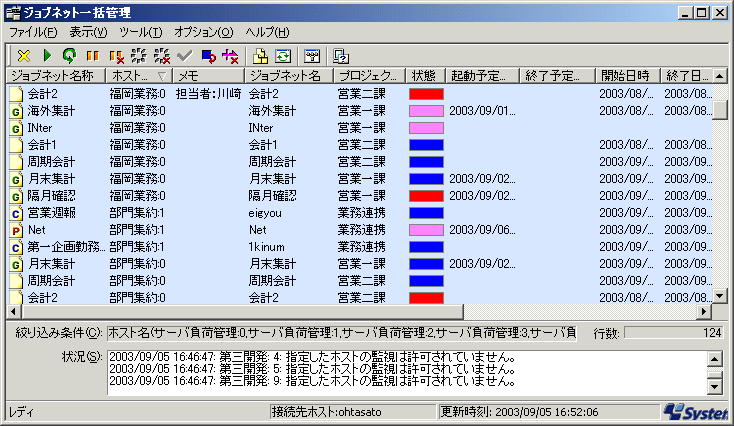734x426 pixels.
Task: Click the blue flag with red arrow icon
Action: tap(208, 56)
